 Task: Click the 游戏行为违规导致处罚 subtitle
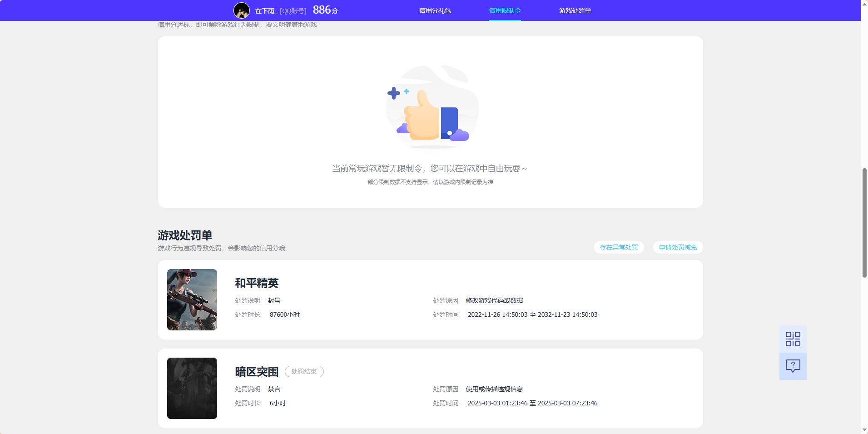(221, 248)
